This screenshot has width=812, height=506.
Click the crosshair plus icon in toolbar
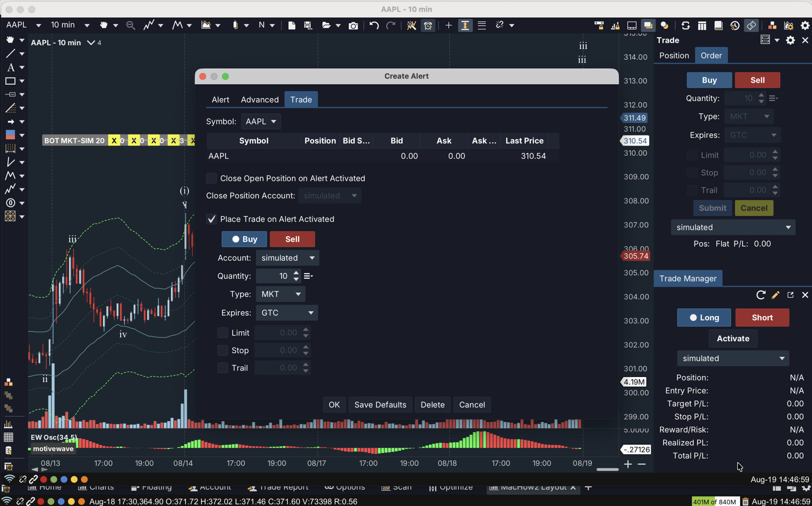pyautogui.click(x=449, y=25)
